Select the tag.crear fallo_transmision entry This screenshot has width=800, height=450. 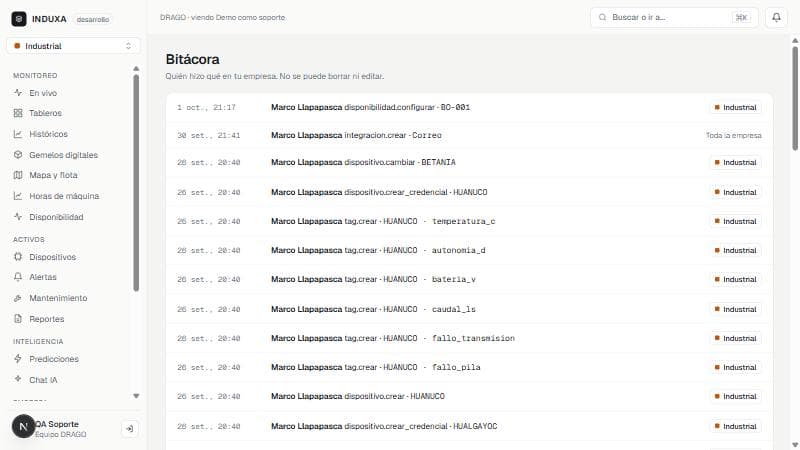469,338
